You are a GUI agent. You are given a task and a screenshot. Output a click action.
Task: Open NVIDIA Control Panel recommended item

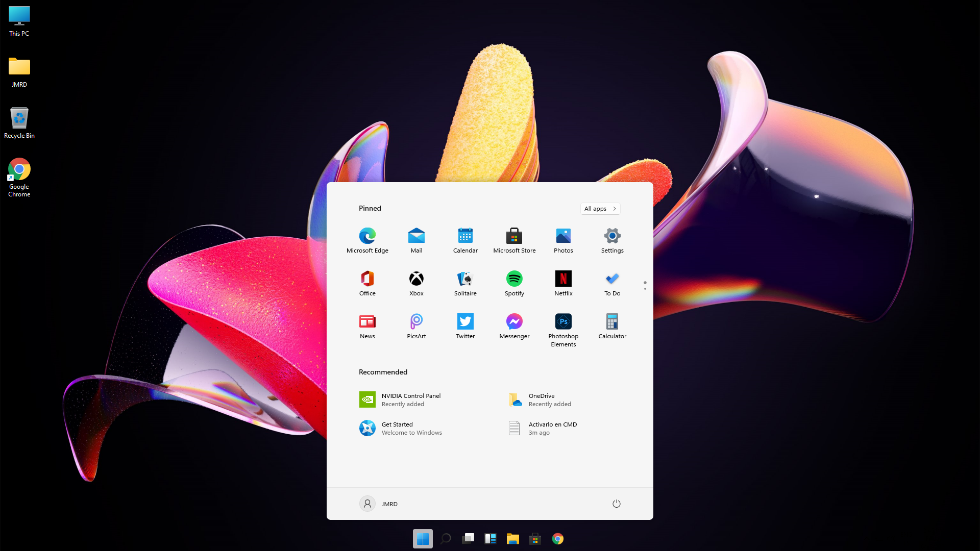click(x=400, y=399)
